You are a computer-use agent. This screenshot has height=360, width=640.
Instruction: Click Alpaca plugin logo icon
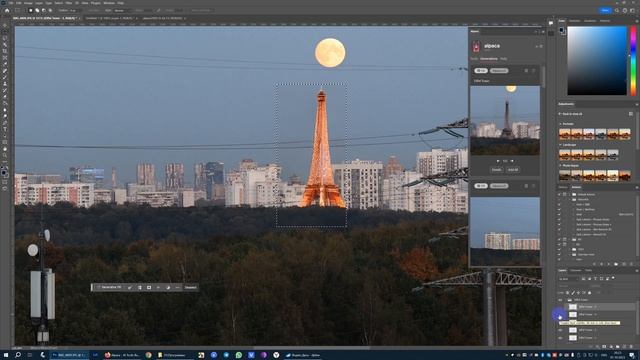pyautogui.click(x=476, y=47)
